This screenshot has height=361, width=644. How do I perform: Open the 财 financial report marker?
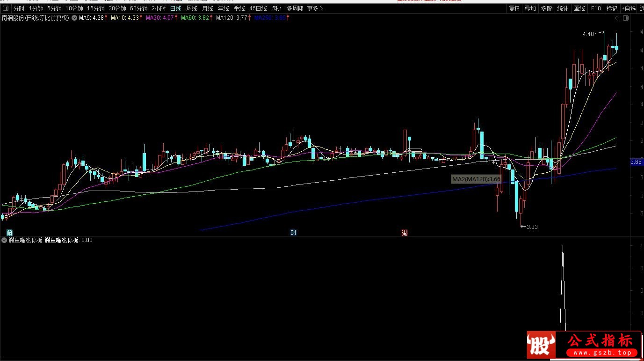coord(293,233)
